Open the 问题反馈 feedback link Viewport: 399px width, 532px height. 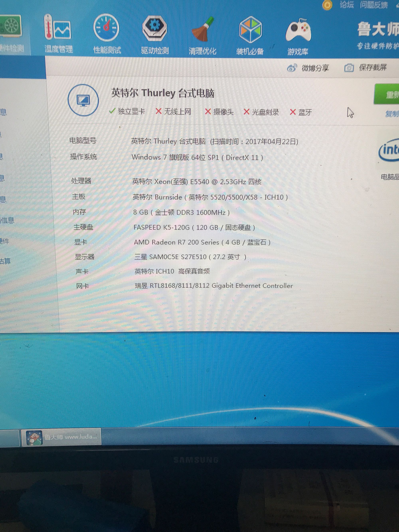tap(374, 5)
